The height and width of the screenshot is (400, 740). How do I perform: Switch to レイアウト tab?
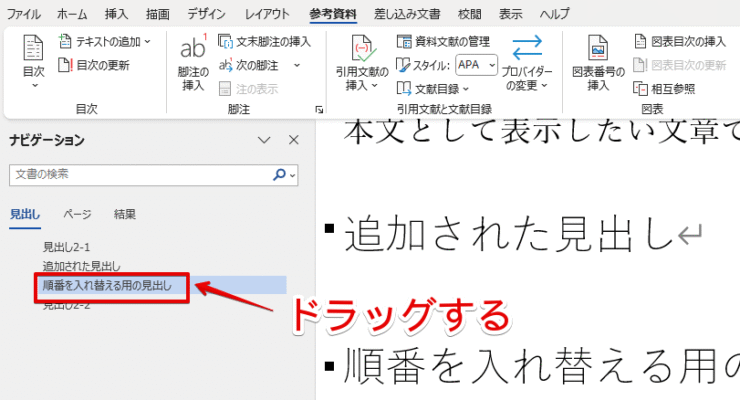(x=267, y=14)
